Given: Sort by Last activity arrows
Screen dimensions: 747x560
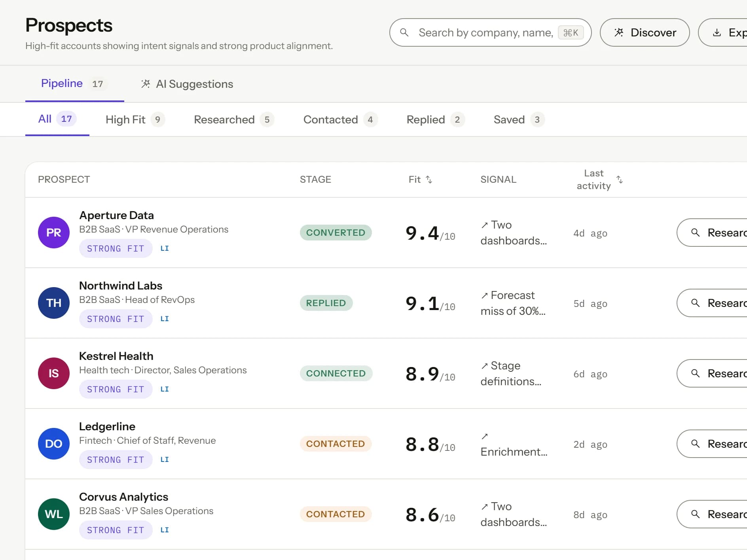Looking at the screenshot, I should coord(620,180).
